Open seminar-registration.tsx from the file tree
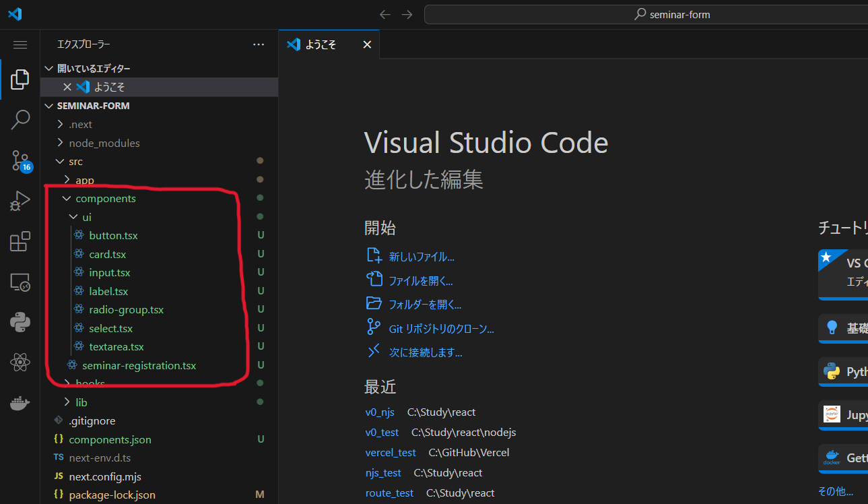Screen dimensions: 868x504 click(139, 365)
